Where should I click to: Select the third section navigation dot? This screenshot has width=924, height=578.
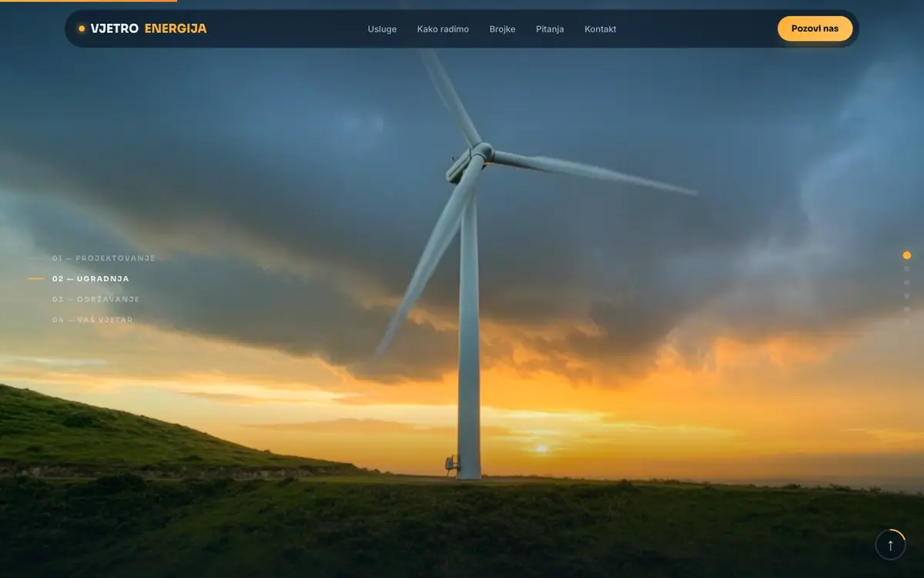coord(906,282)
